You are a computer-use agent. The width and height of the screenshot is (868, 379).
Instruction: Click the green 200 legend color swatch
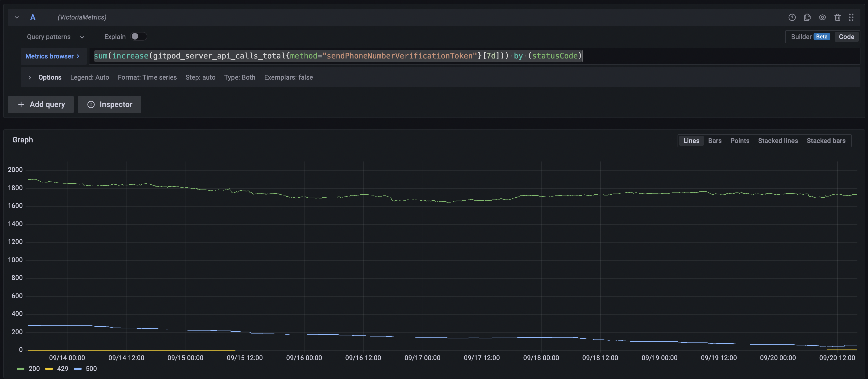[x=21, y=368]
